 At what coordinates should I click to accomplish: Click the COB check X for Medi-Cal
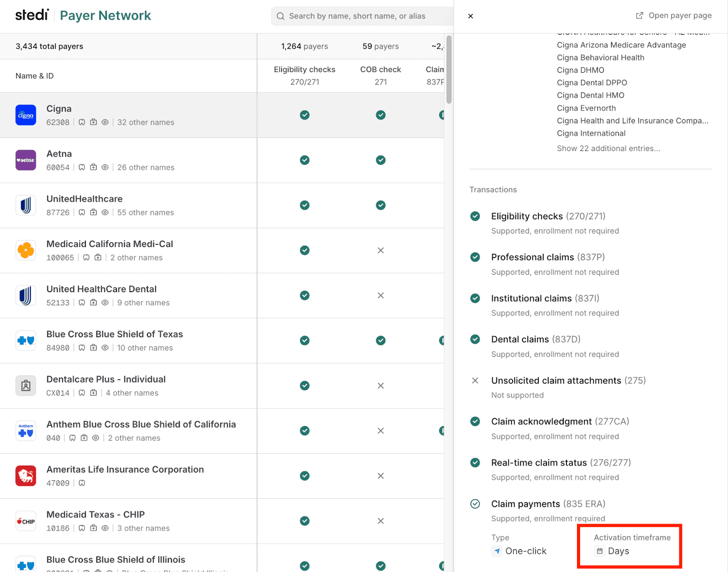381,250
